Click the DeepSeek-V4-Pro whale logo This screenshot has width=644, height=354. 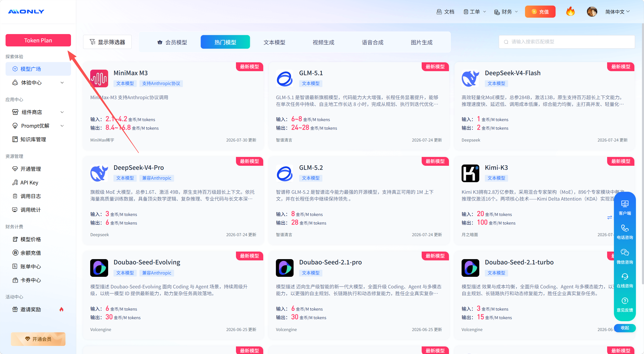tap(99, 173)
